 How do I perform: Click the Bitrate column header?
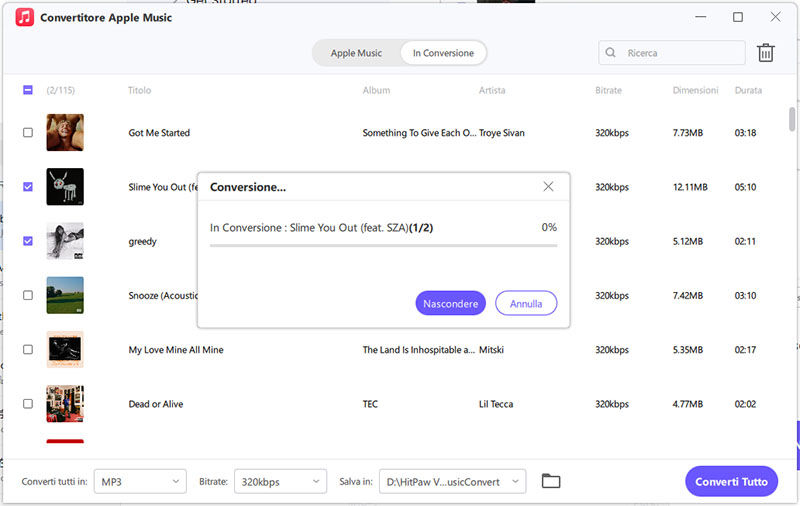[x=608, y=90]
